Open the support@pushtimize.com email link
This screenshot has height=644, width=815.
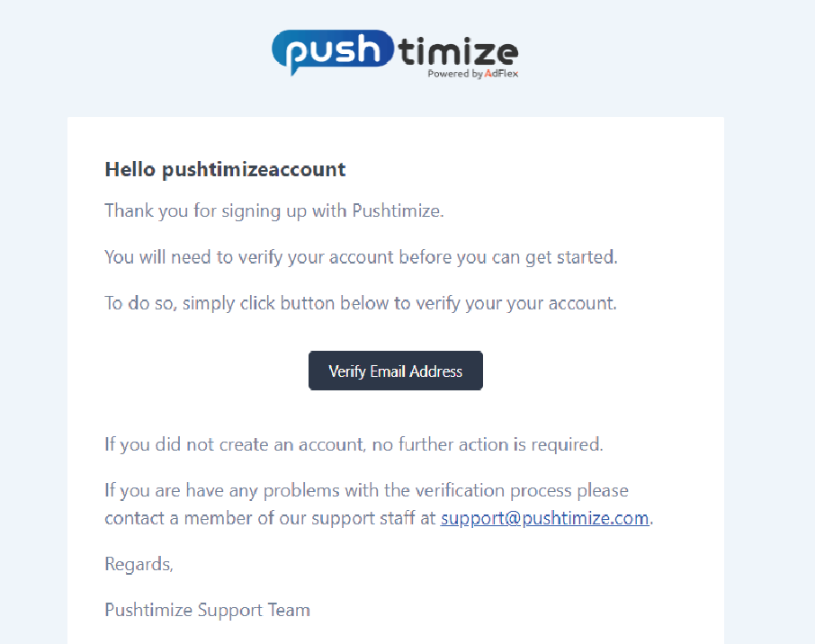(x=545, y=518)
